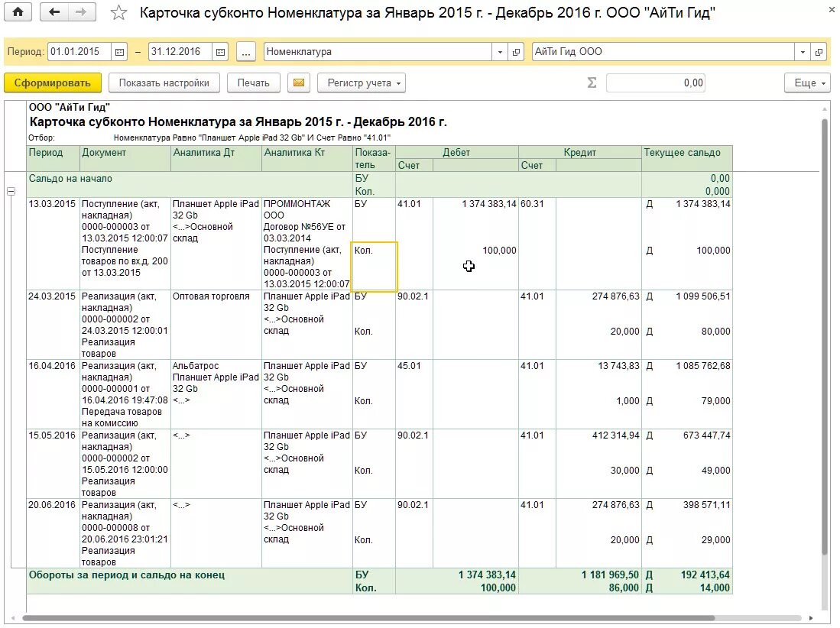Select account 45.01 debit cell
This screenshot has width=840, height=628.
409,366
